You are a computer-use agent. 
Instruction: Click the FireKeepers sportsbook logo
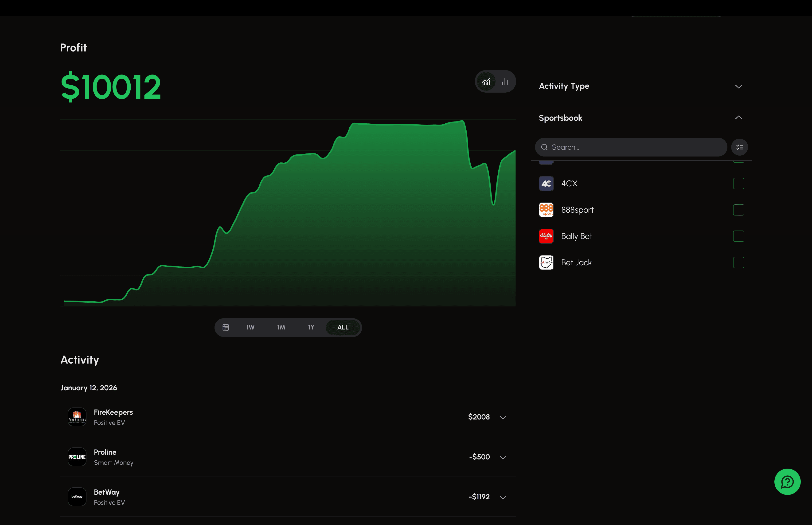[77, 417]
